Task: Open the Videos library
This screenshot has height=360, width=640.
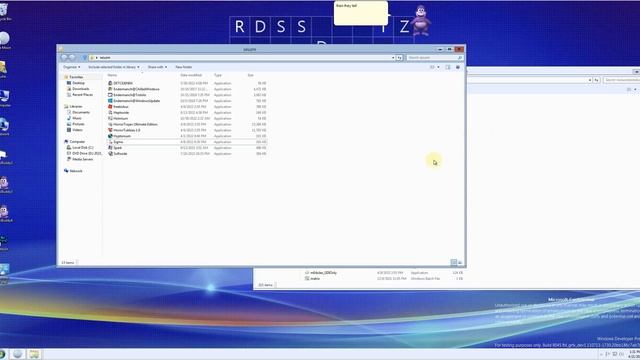Action: pos(77,130)
